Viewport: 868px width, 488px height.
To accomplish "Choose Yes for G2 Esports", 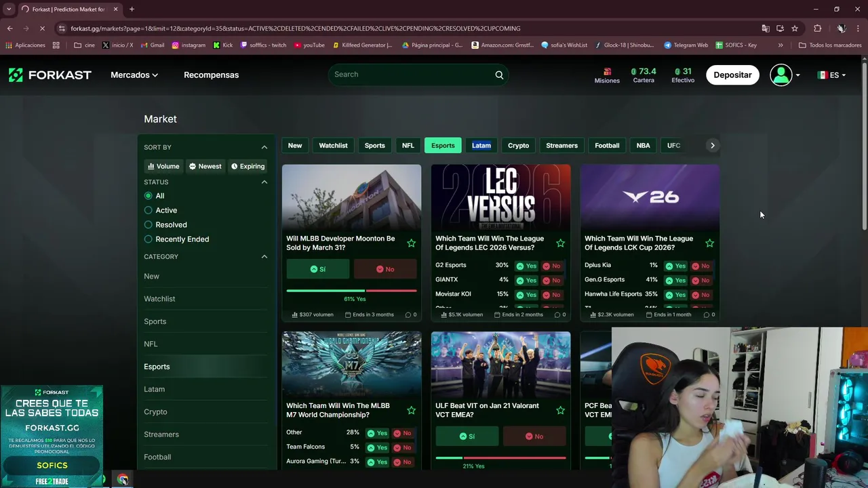I will 526,266.
